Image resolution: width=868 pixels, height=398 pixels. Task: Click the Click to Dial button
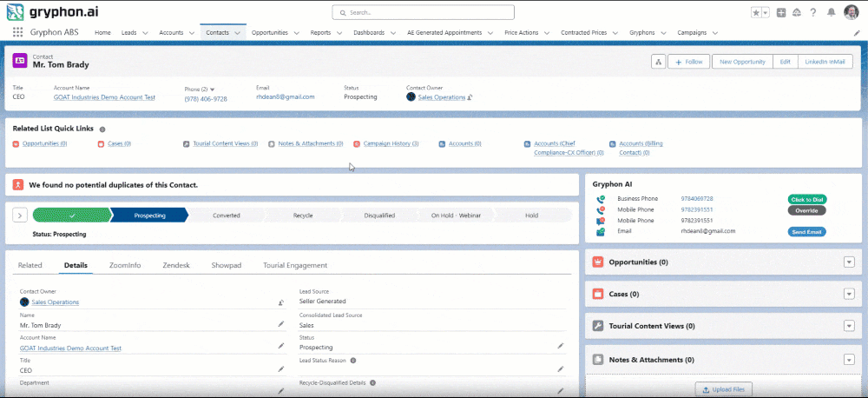tap(806, 200)
